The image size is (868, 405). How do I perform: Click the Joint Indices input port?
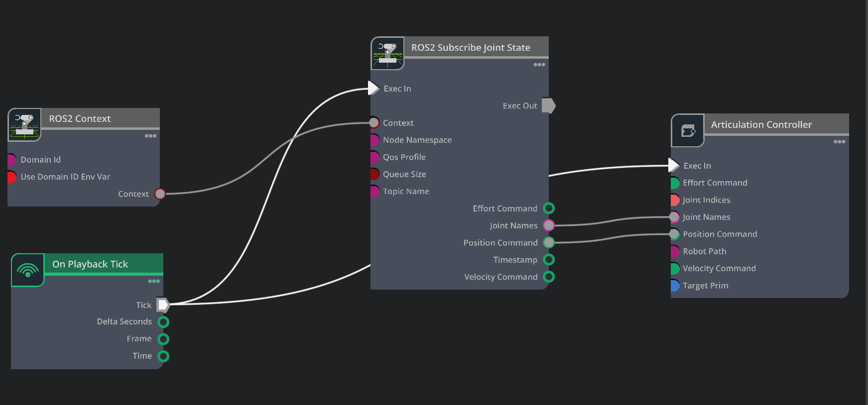675,200
